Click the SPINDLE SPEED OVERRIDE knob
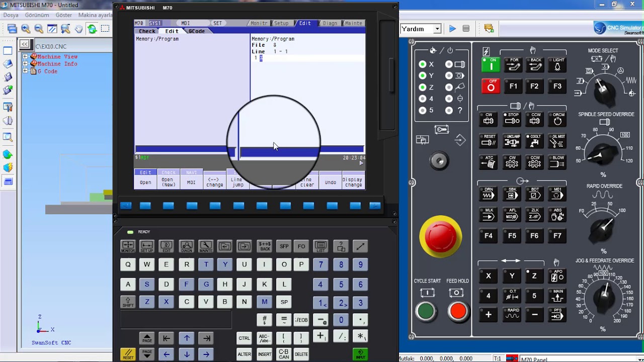 [602, 154]
